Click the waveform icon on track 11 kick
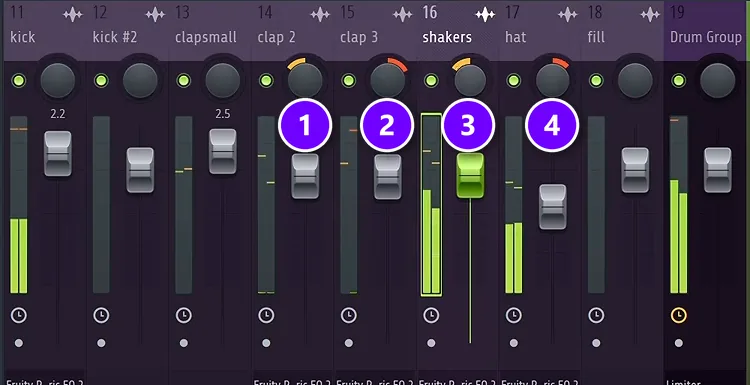This screenshot has width=750, height=385. (73, 14)
